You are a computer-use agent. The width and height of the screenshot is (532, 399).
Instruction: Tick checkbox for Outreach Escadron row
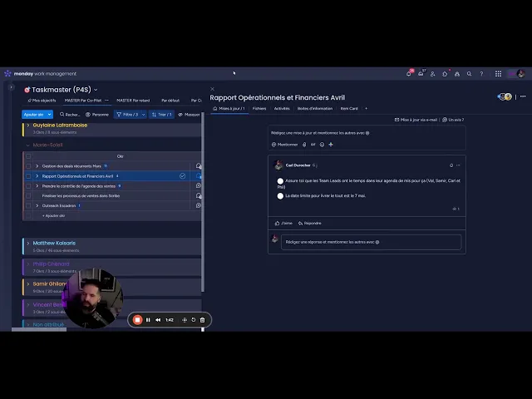pos(28,205)
